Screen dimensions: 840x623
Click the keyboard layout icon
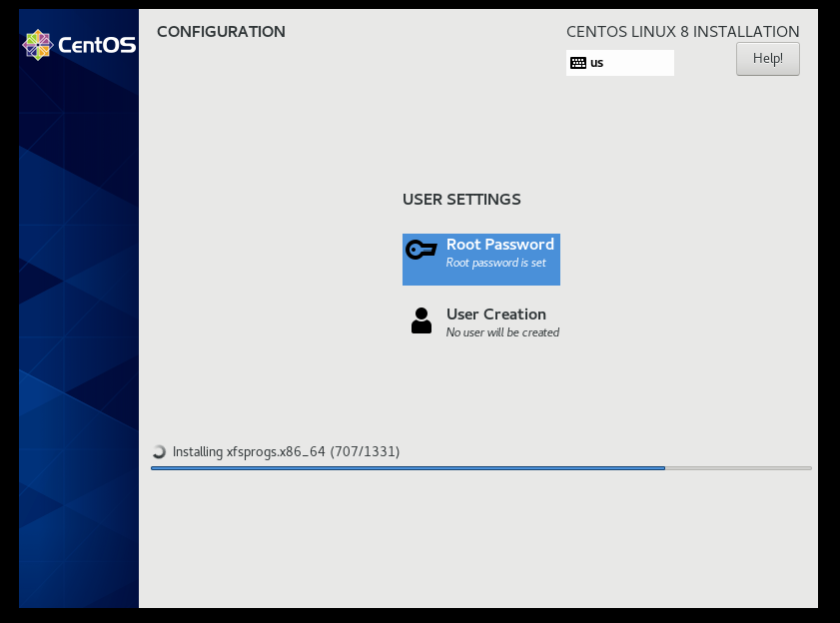(x=577, y=63)
